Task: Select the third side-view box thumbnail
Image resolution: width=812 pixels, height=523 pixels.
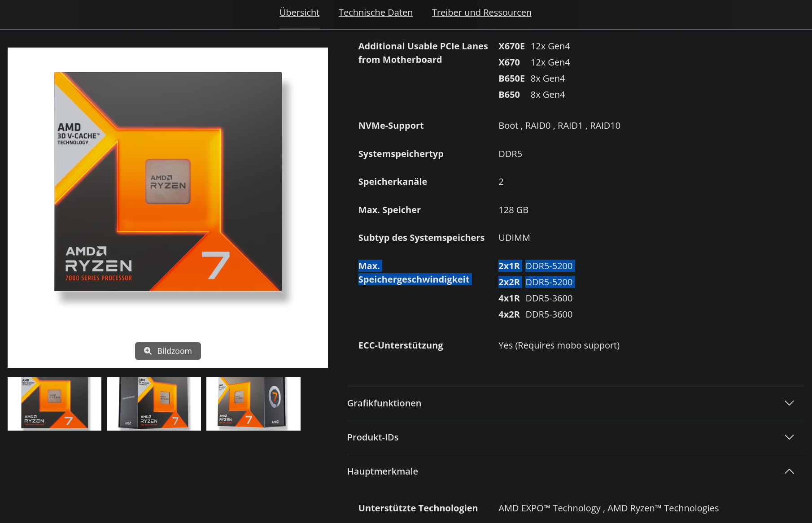Action: 253,404
